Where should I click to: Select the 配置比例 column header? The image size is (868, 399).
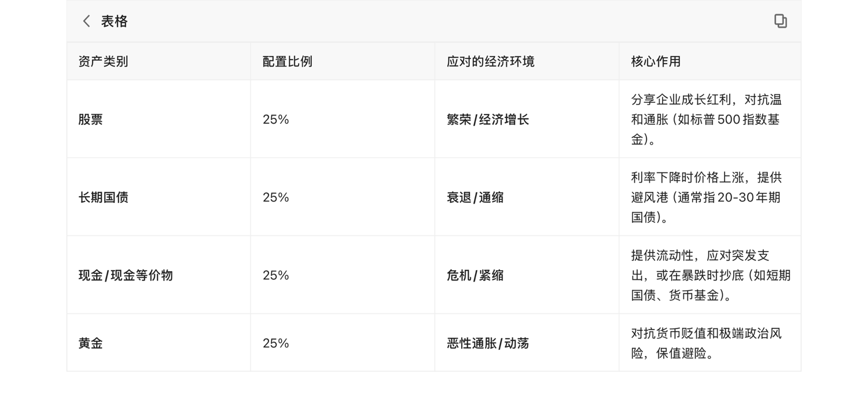coord(288,61)
